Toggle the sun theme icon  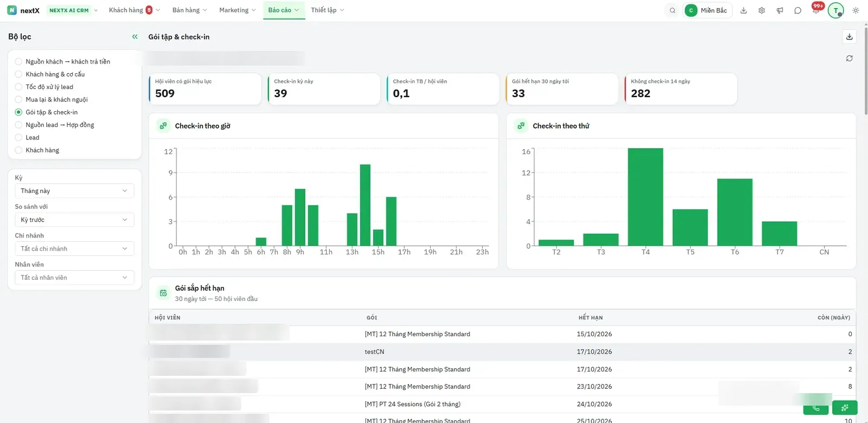pyautogui.click(x=856, y=10)
